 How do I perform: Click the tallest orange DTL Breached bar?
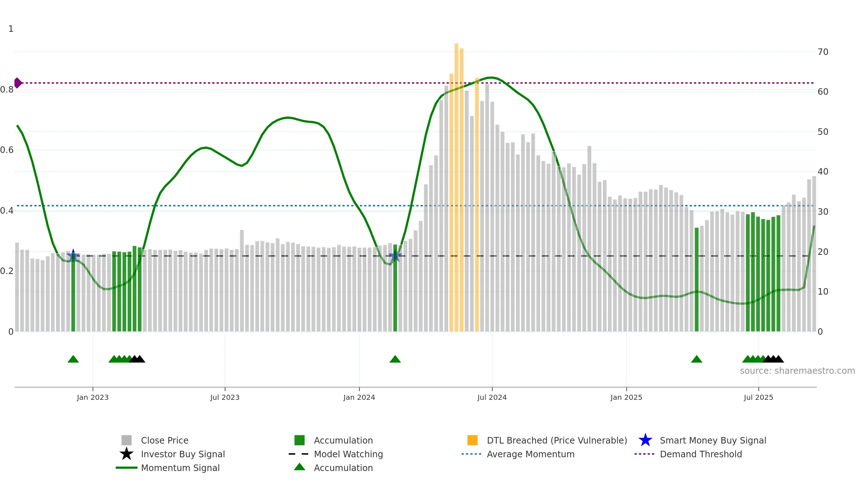pyautogui.click(x=456, y=187)
